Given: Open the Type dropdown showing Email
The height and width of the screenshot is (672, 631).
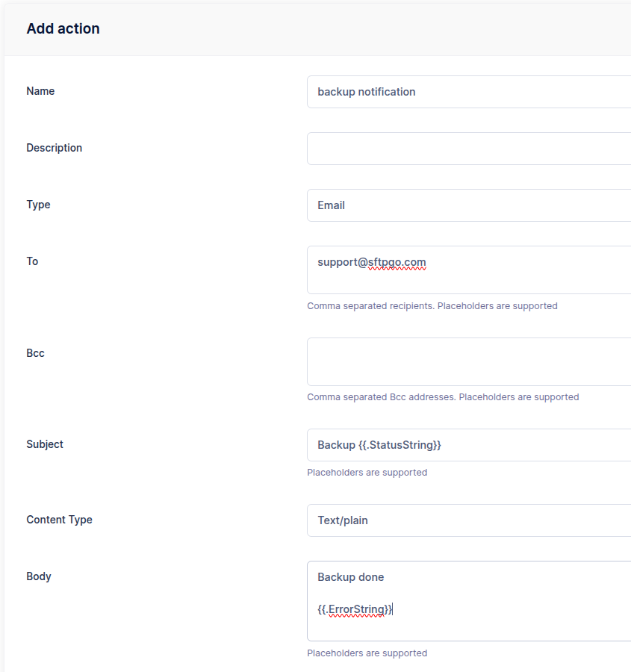Looking at the screenshot, I should tap(468, 205).
